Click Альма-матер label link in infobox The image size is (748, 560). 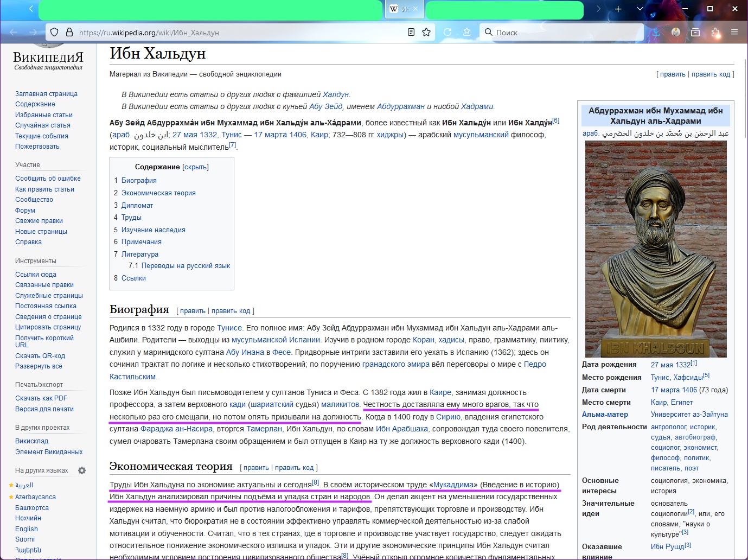605,415
